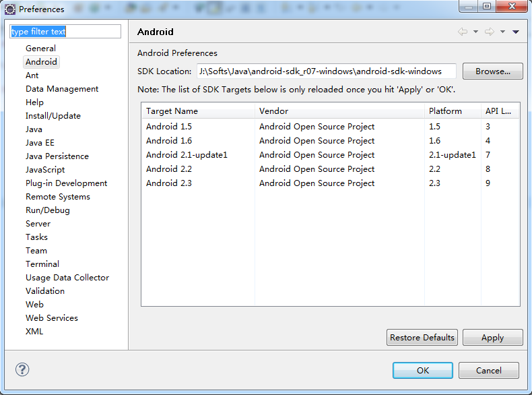This screenshot has width=532, height=395.
Task: Select Java EE category
Action: [40, 143]
